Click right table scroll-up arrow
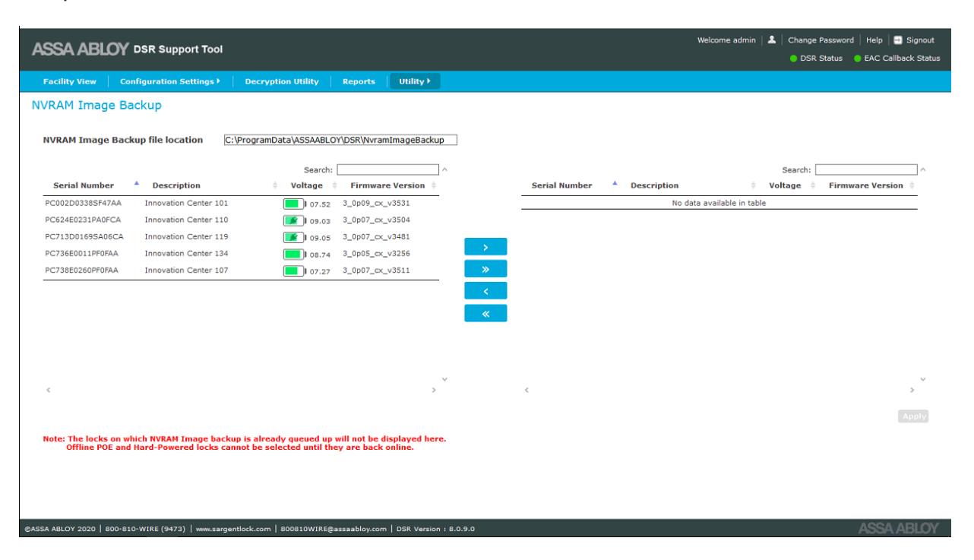Screen dimensions: 974x560 point(924,169)
